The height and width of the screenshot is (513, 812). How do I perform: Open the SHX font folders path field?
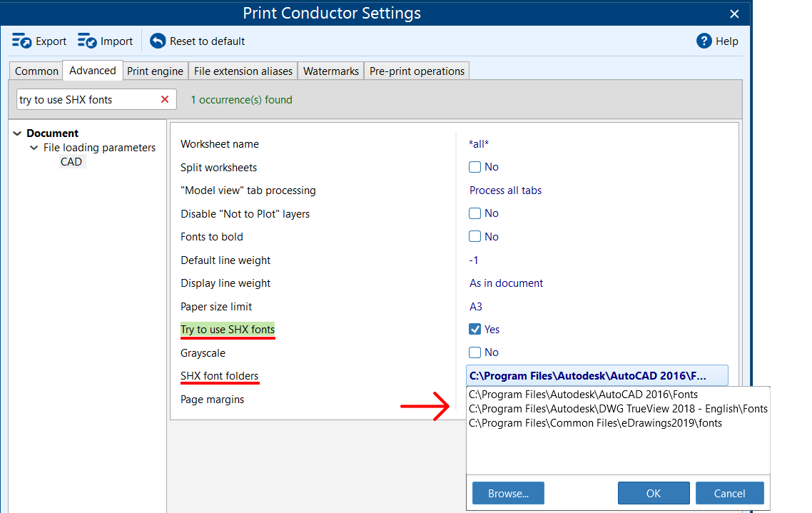597,376
